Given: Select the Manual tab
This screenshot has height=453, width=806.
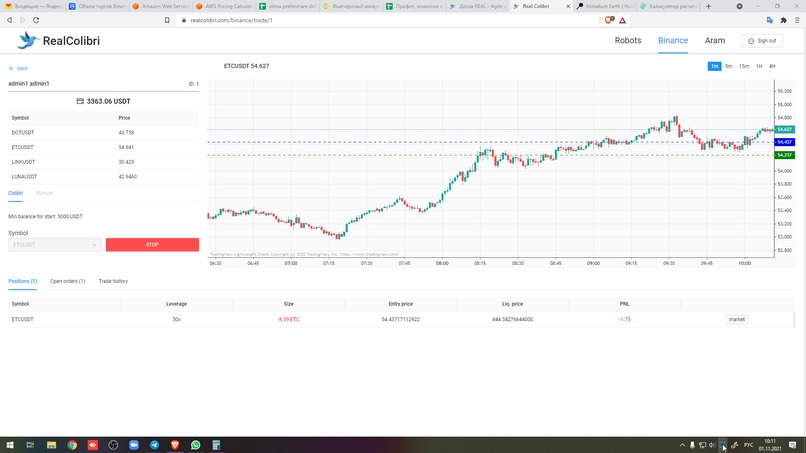Looking at the screenshot, I should click(44, 193).
